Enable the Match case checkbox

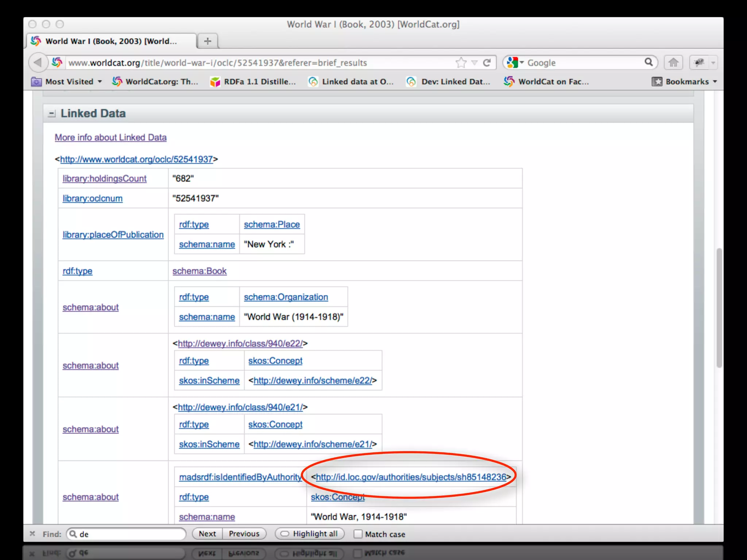358,534
